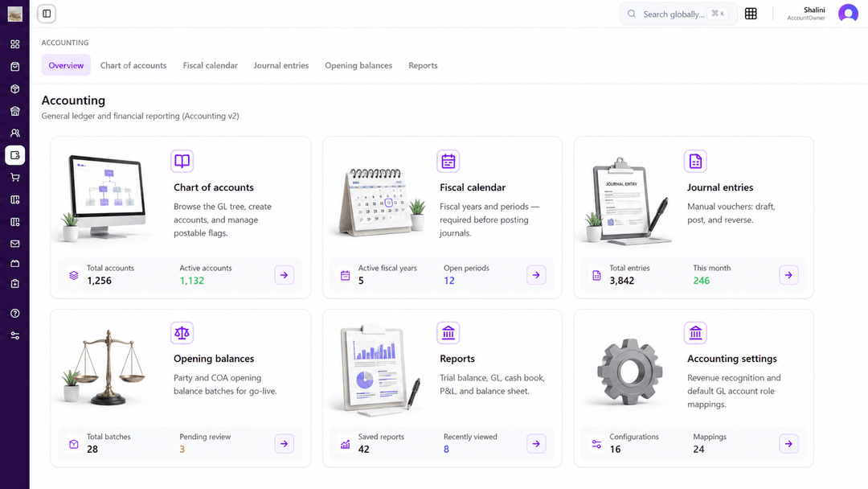
Task: Open the shopping bag icon in sidebar
Action: [x=15, y=67]
